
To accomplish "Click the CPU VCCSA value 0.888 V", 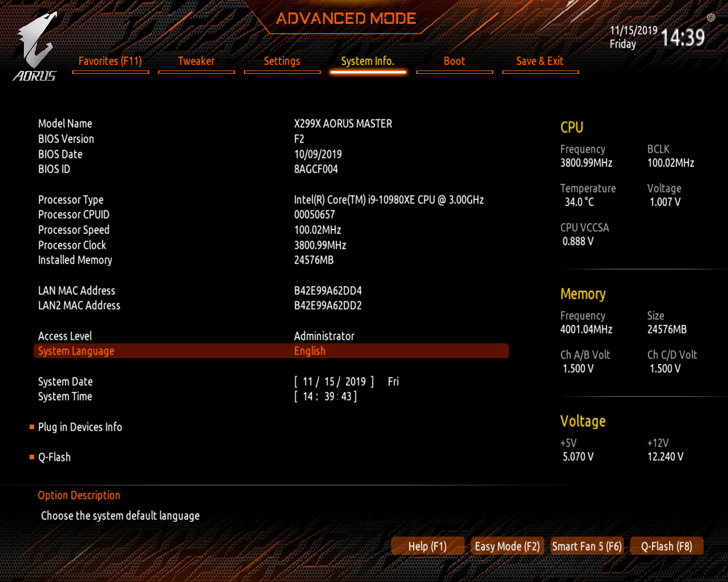I will click(578, 241).
